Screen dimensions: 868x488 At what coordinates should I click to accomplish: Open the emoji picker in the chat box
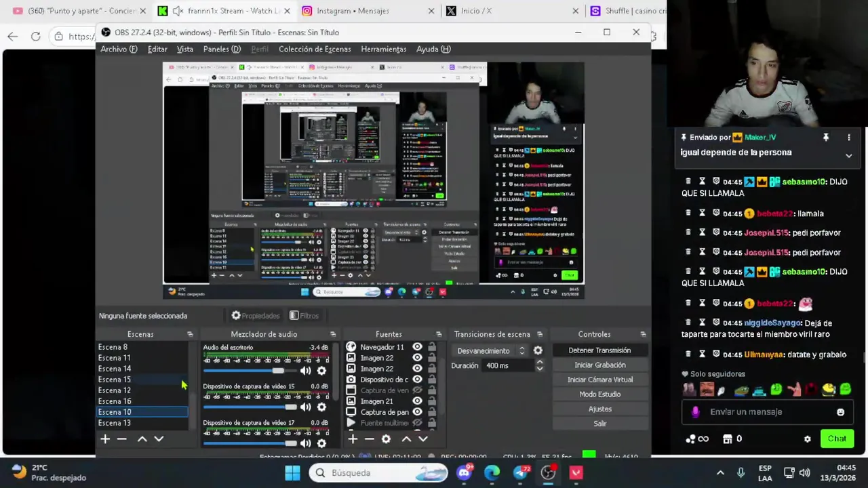point(840,412)
